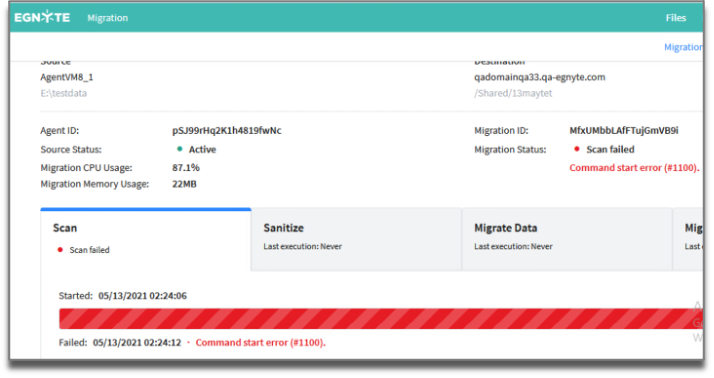Open the Files menu in header
The image size is (714, 378).
click(676, 18)
